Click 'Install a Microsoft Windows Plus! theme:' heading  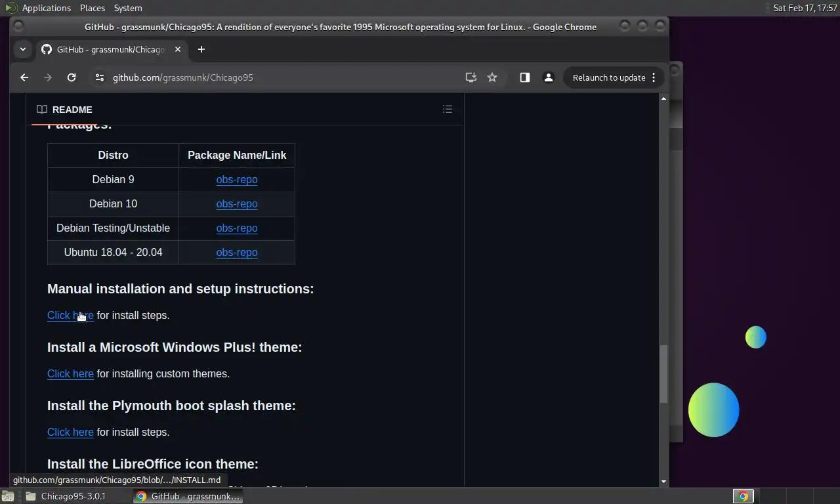click(x=175, y=347)
